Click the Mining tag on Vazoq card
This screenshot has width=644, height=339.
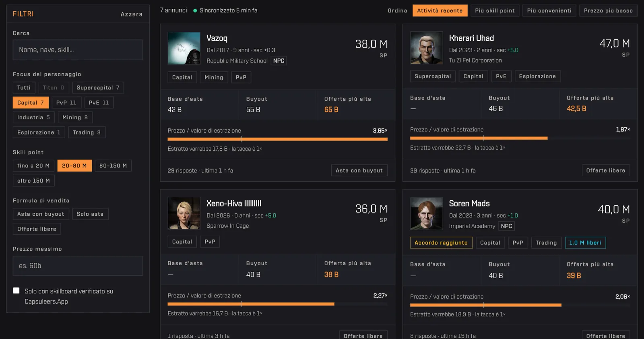[x=214, y=77]
